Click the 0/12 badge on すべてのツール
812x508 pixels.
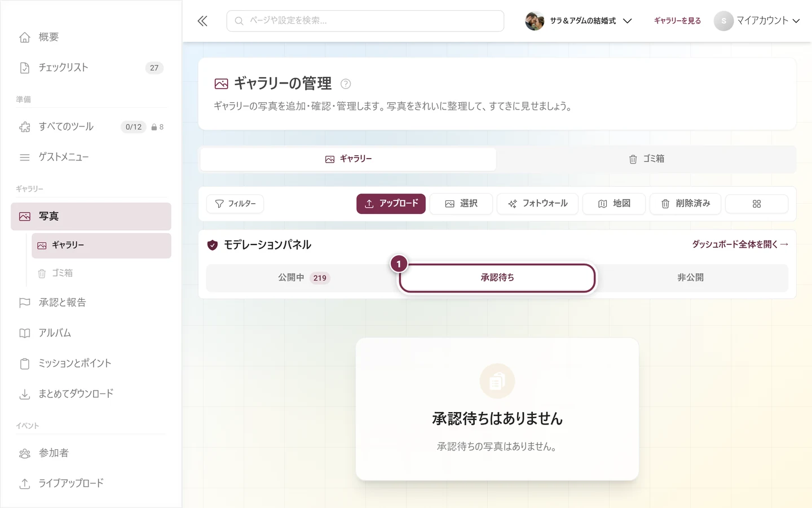(134, 127)
